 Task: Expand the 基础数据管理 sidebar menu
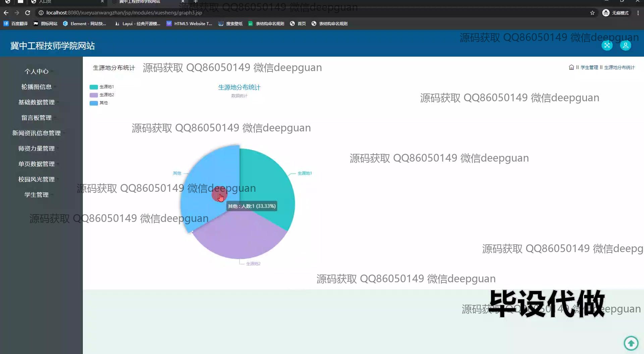(x=37, y=102)
